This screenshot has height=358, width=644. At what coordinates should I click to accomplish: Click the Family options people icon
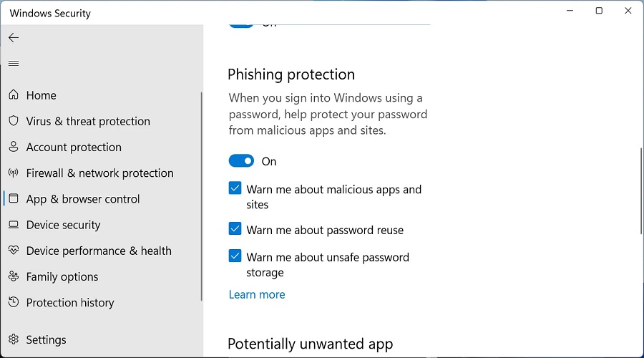point(13,276)
